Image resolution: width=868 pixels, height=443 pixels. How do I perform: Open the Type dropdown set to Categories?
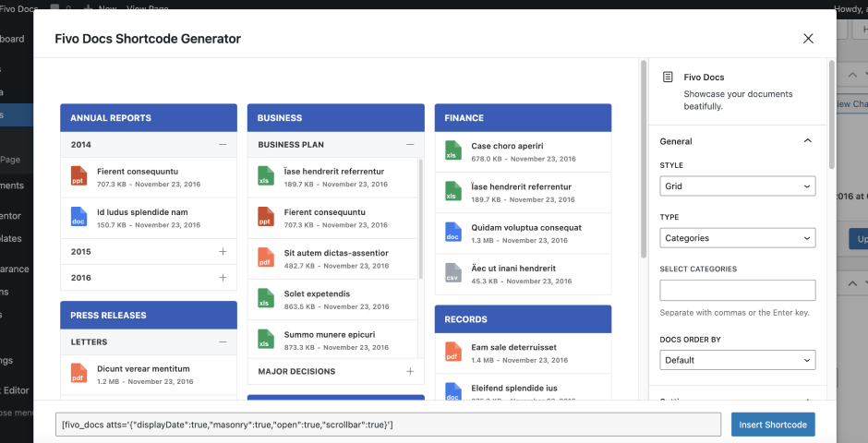738,238
